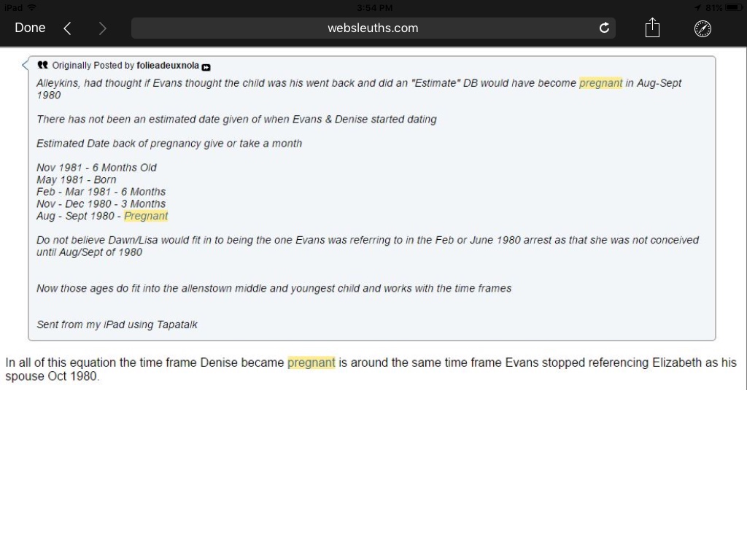The image size is (747, 560).
Task: Tap the Wi-Fi icon in status bar
Action: click(31, 7)
